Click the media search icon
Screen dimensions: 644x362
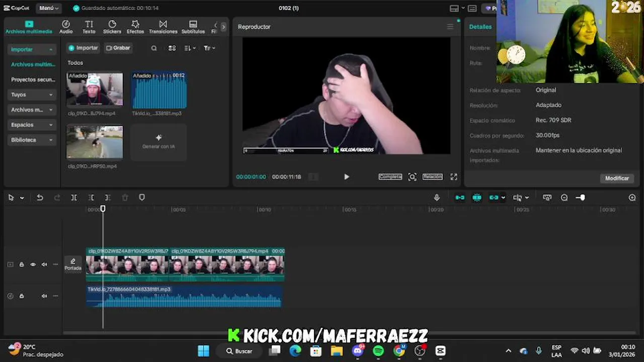tap(154, 48)
